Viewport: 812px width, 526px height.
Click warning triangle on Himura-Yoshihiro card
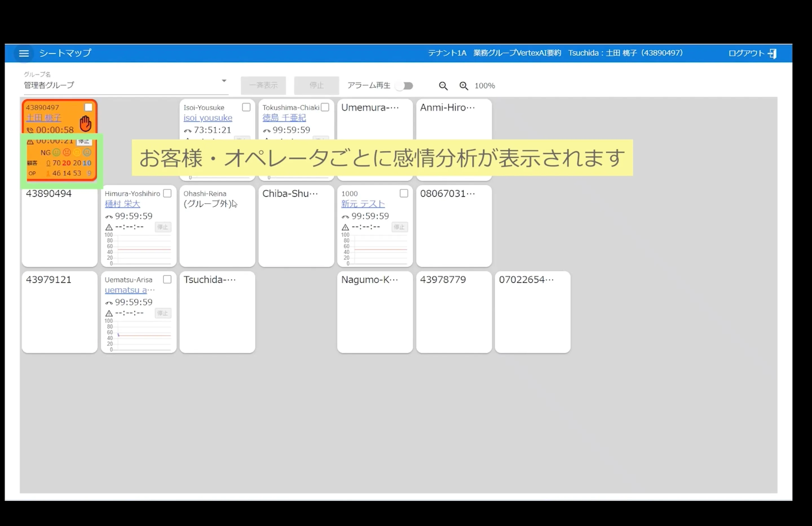coord(109,227)
